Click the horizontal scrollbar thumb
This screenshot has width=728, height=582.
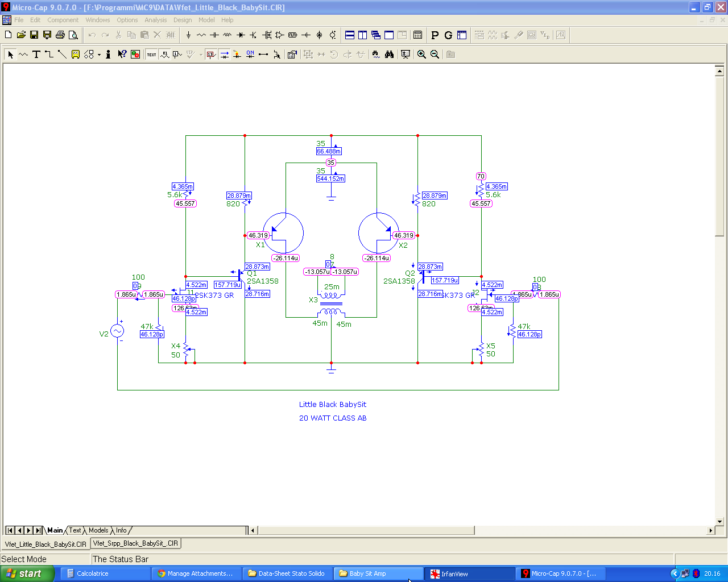(366, 530)
